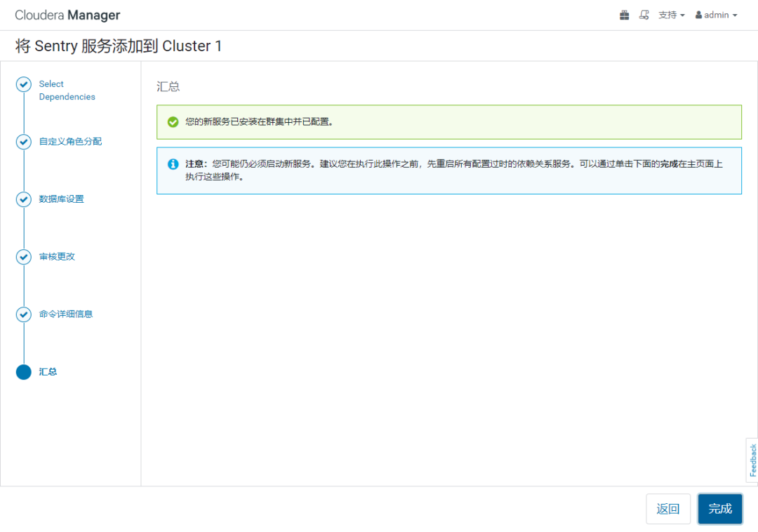Click the 返回 back button

tap(667, 509)
